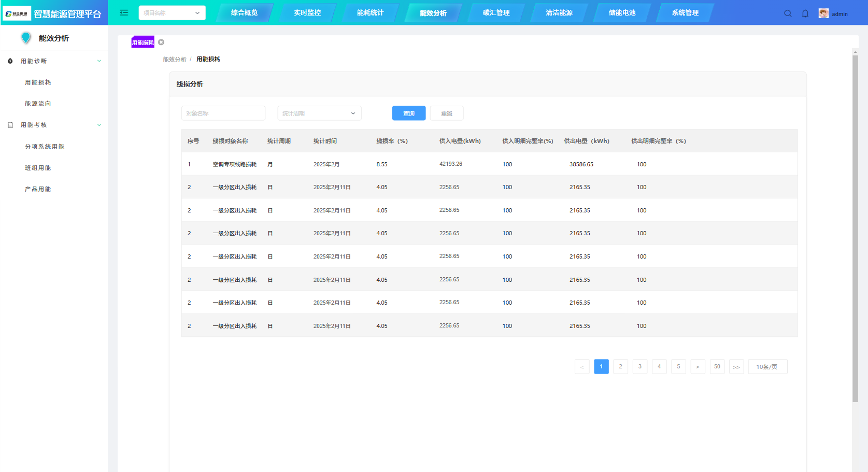Click the platform logo in header
Screen dimensions: 868x472
[17, 13]
